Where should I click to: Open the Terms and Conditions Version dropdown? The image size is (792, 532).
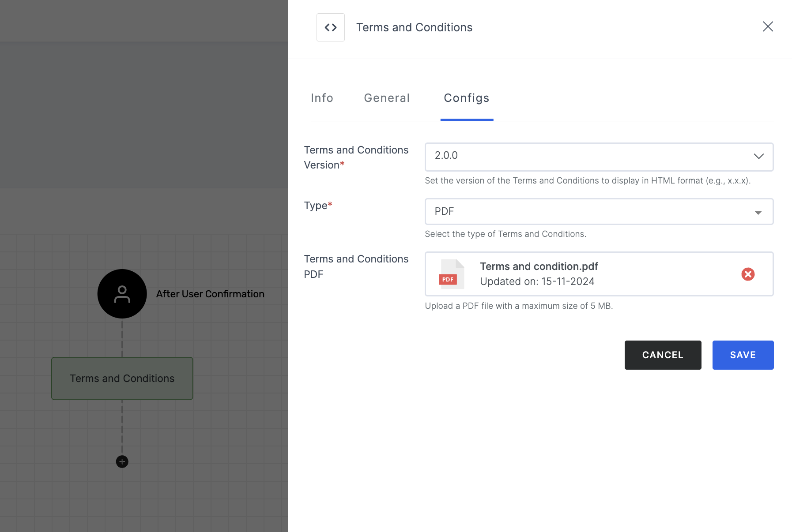click(599, 157)
